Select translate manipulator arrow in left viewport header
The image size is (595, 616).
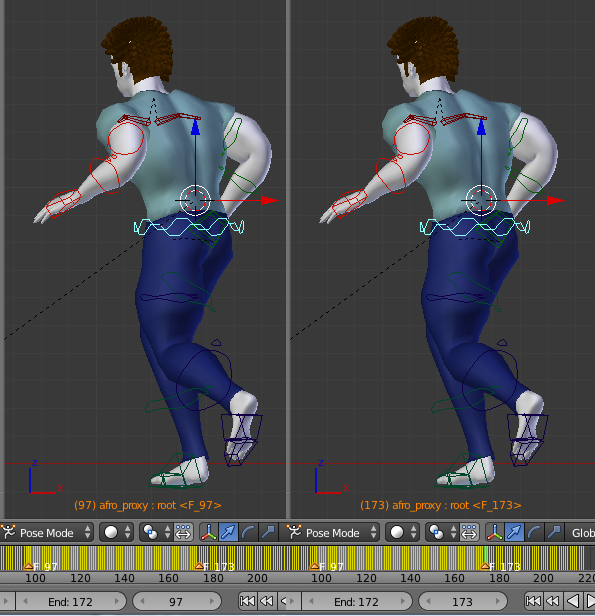pyautogui.click(x=229, y=533)
